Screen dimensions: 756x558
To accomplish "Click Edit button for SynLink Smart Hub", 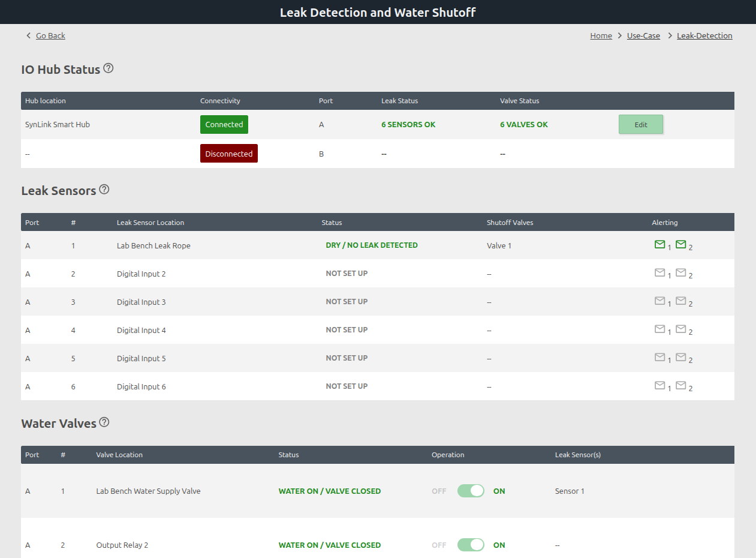I will pyautogui.click(x=641, y=124).
